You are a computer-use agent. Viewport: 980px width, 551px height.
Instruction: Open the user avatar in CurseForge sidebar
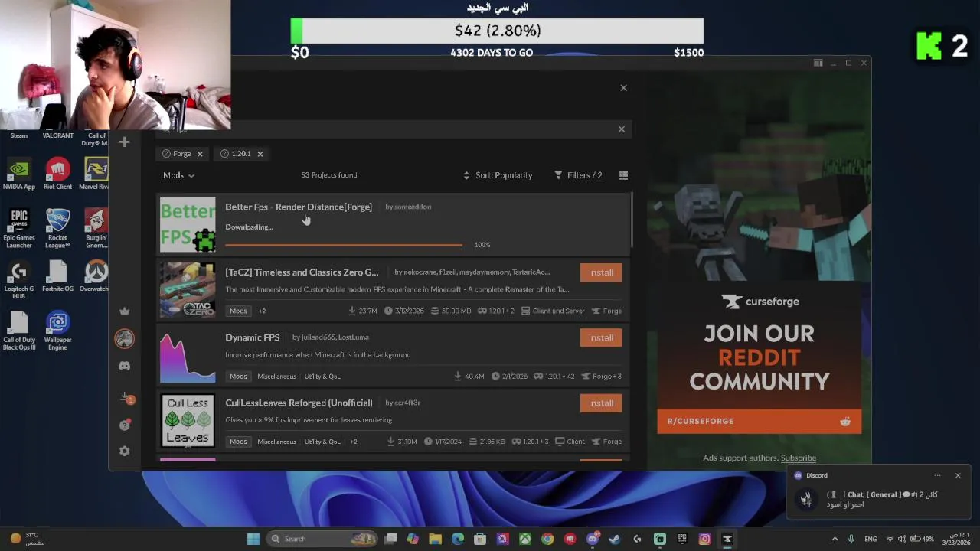click(x=125, y=338)
